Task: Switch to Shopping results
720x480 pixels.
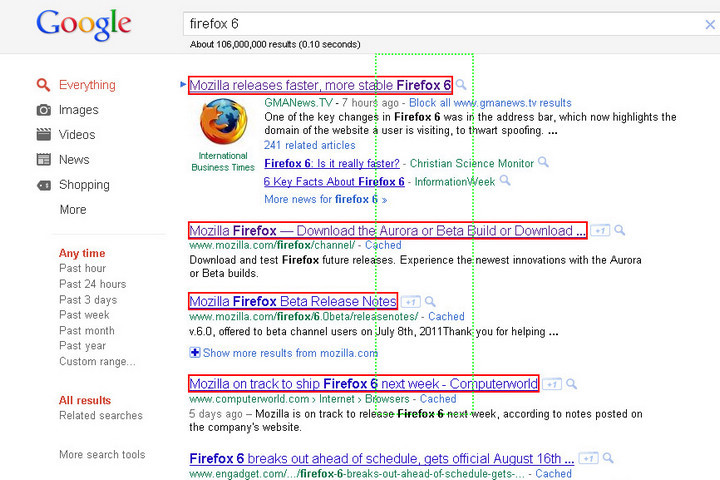Action: [84, 185]
